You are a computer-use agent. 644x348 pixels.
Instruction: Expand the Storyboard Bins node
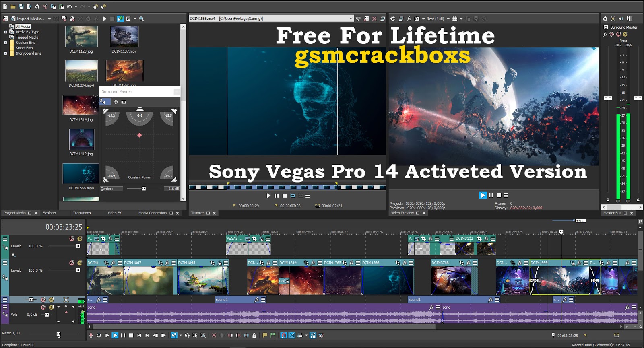tap(5, 53)
